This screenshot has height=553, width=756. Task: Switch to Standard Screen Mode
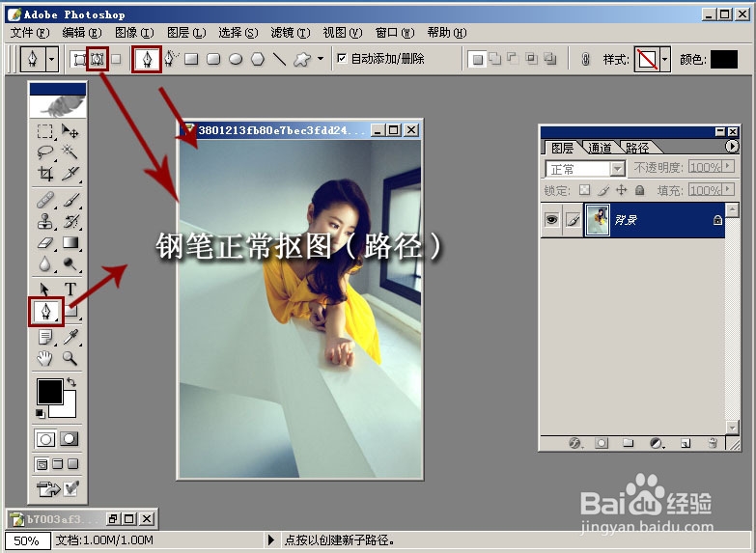42,464
